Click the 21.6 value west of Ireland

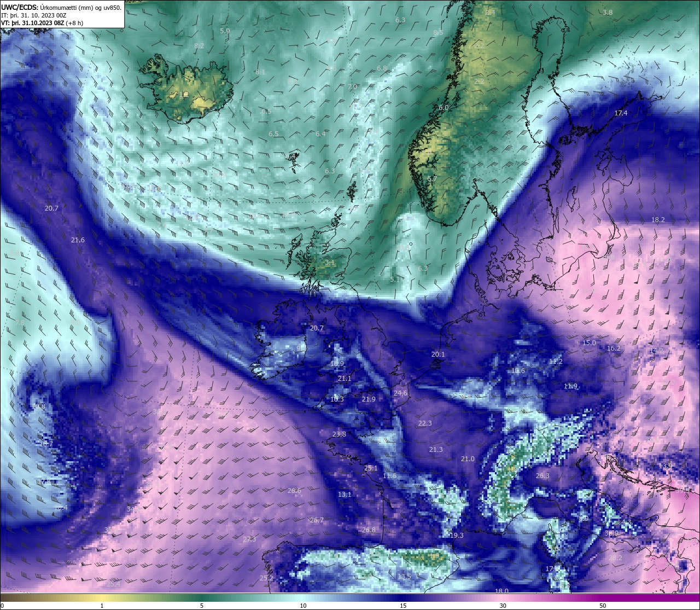pyautogui.click(x=78, y=240)
